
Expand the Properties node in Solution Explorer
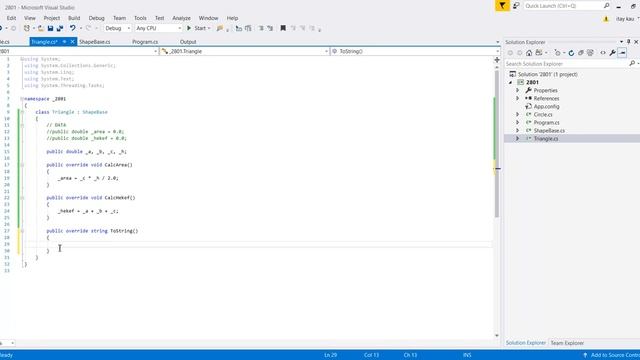[x=518, y=90]
